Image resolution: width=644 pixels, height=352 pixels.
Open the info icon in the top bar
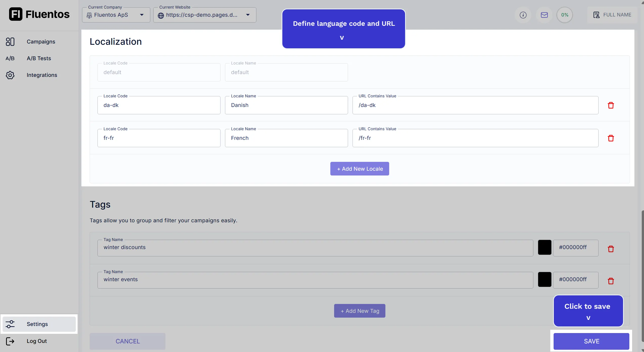tap(523, 15)
